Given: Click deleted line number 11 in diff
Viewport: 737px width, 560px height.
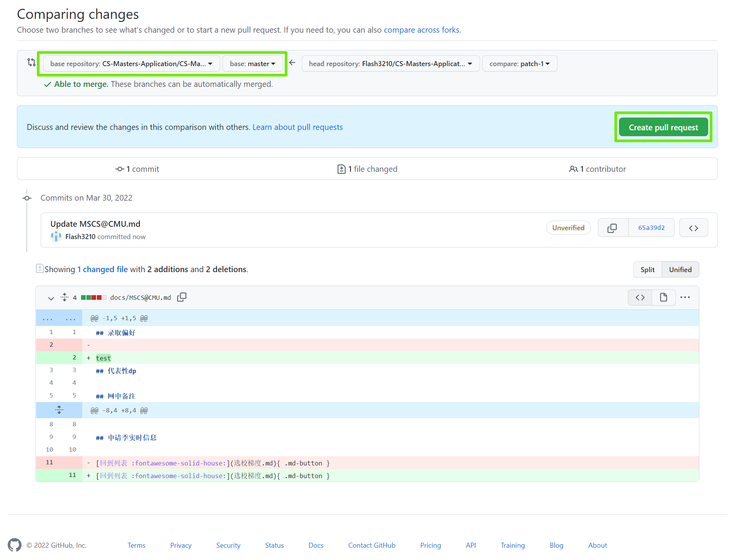Looking at the screenshot, I should 49,462.
